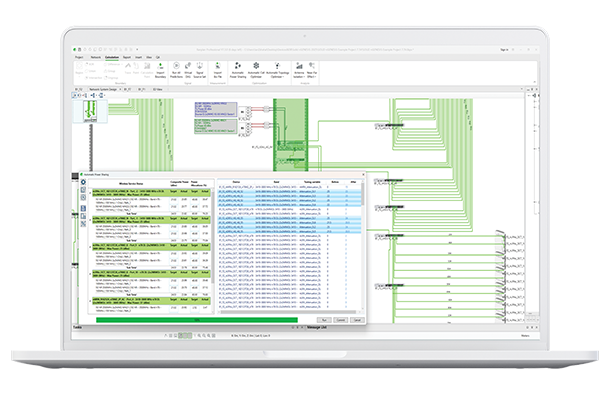Screen dimensions: 609x394
Task: Click the Virtual DAS ribbon icon
Action: 188,70
